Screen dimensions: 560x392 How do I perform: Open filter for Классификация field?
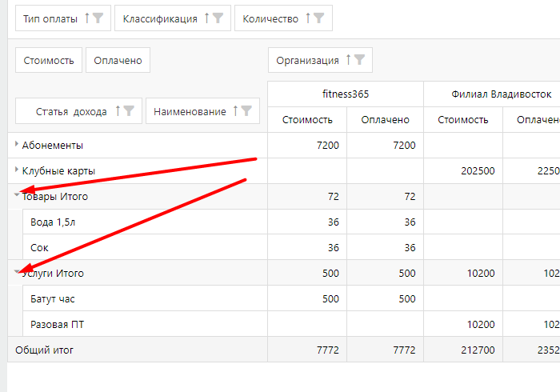pos(218,18)
